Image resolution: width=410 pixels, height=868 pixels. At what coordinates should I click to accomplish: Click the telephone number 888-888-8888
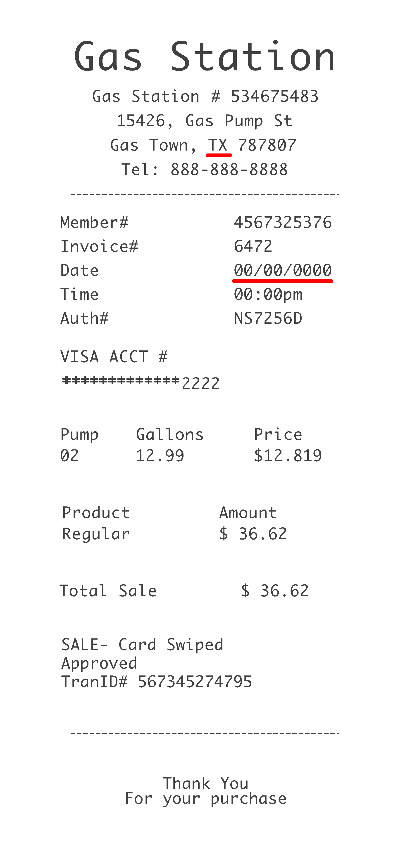229,170
